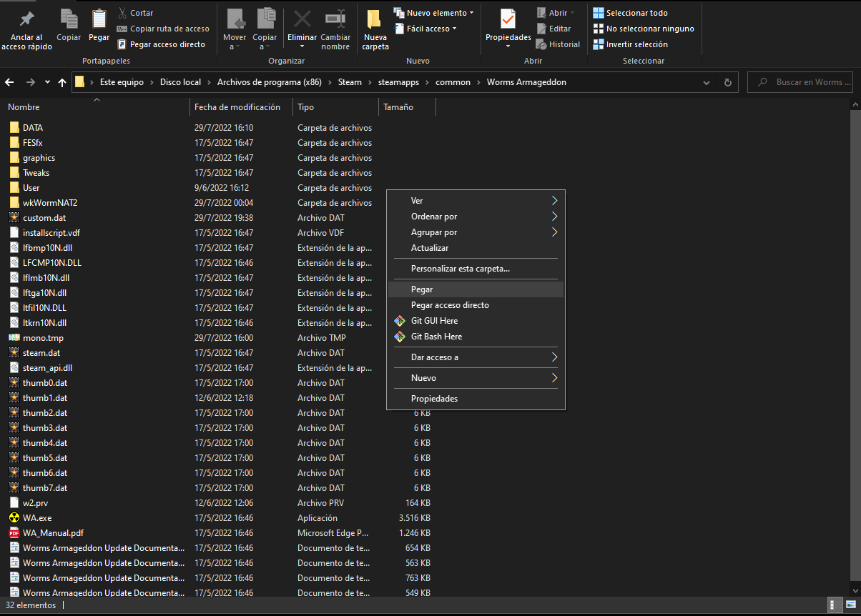
Task: Select the WA.exe application
Action: 37,518
